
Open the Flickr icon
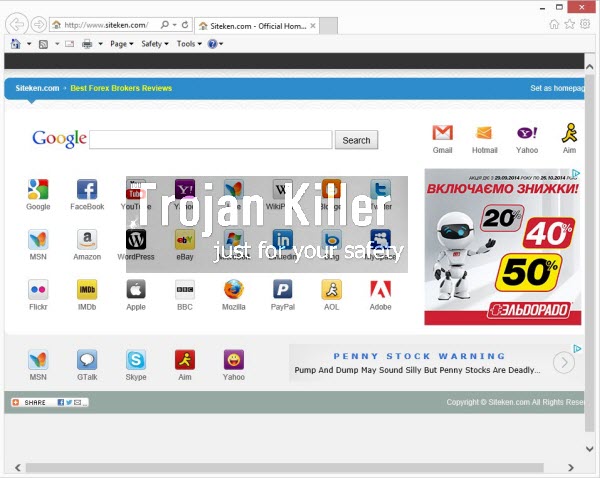click(x=38, y=290)
